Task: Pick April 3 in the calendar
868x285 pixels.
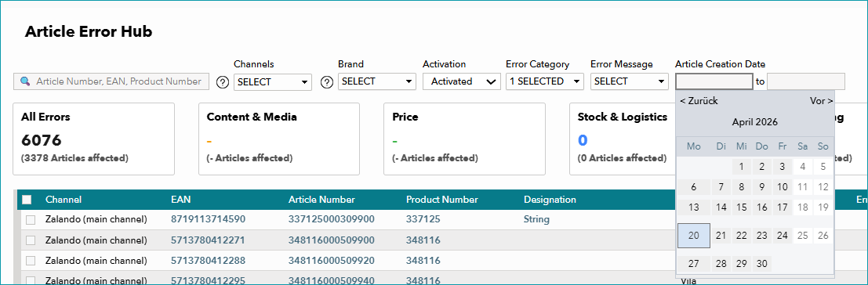Action: coord(783,166)
